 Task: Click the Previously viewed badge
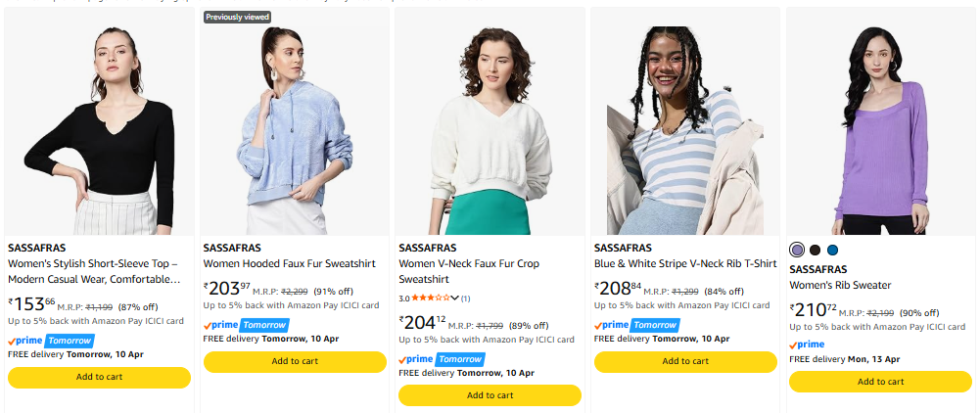[x=237, y=17]
